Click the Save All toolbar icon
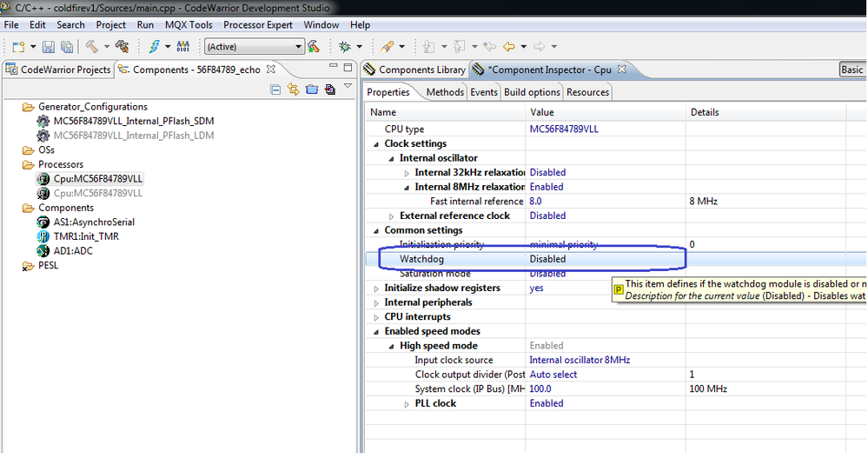868x458 pixels. [x=67, y=47]
